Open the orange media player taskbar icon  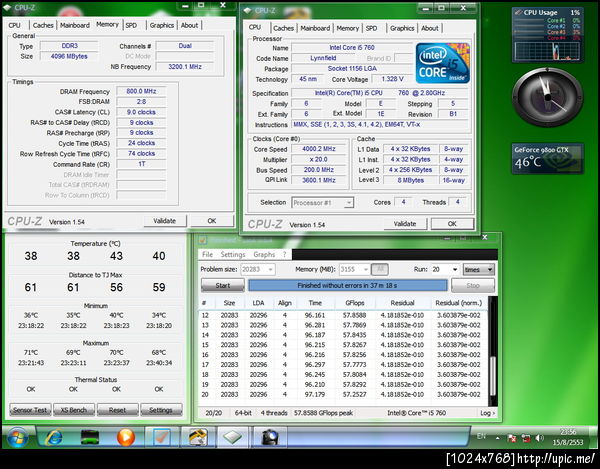[124, 437]
